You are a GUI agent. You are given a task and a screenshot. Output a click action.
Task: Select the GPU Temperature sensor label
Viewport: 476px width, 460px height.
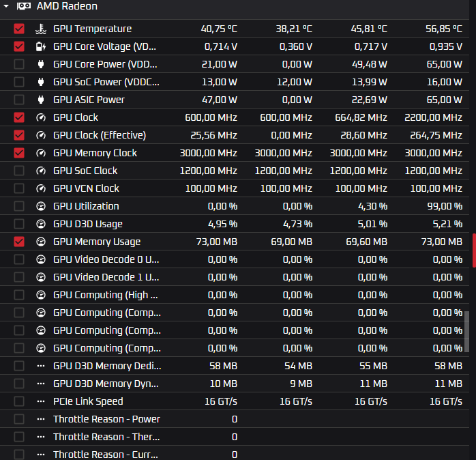(x=92, y=29)
